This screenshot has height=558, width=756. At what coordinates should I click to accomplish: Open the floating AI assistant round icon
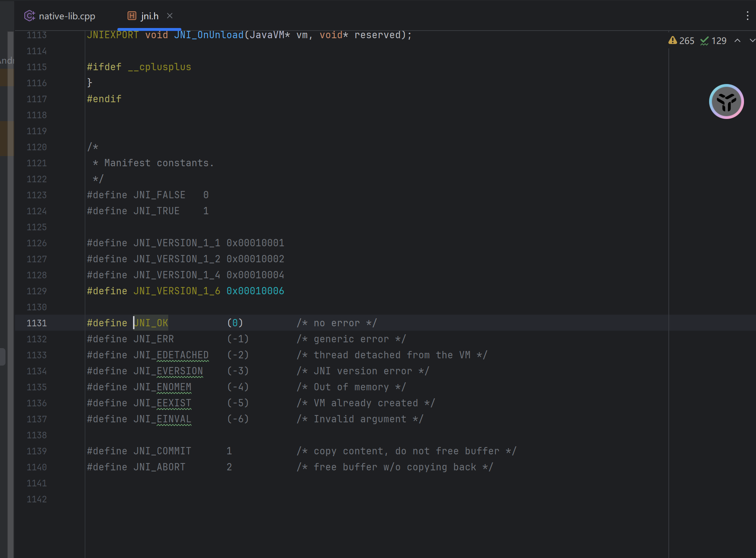(726, 101)
